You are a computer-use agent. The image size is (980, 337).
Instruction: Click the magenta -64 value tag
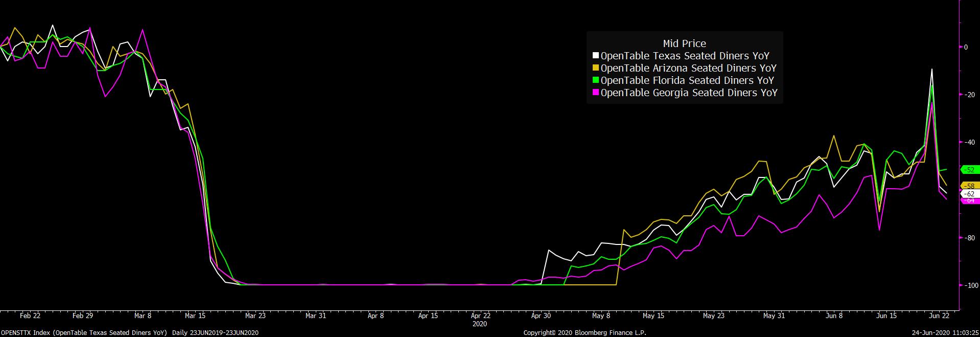[x=969, y=201]
